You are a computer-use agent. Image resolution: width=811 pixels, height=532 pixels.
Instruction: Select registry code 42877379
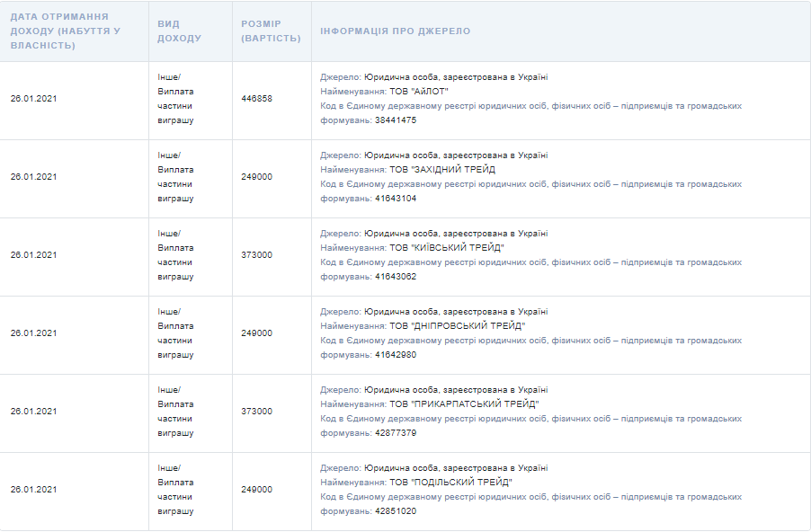(396, 433)
